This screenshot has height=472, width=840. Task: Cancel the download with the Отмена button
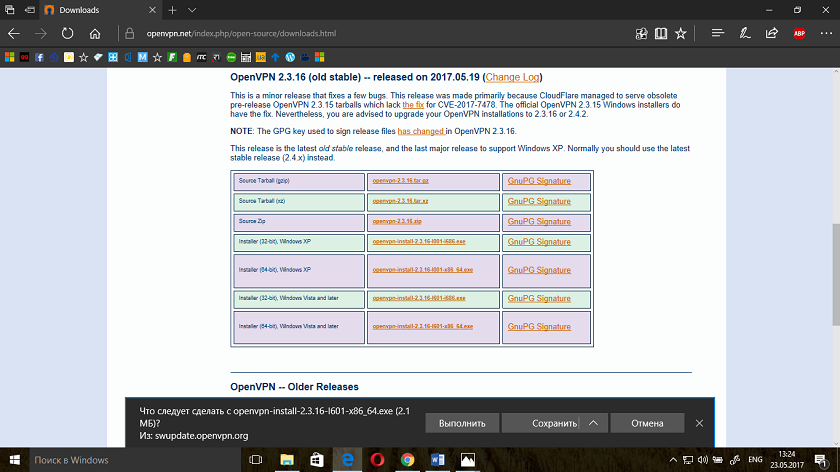point(647,423)
